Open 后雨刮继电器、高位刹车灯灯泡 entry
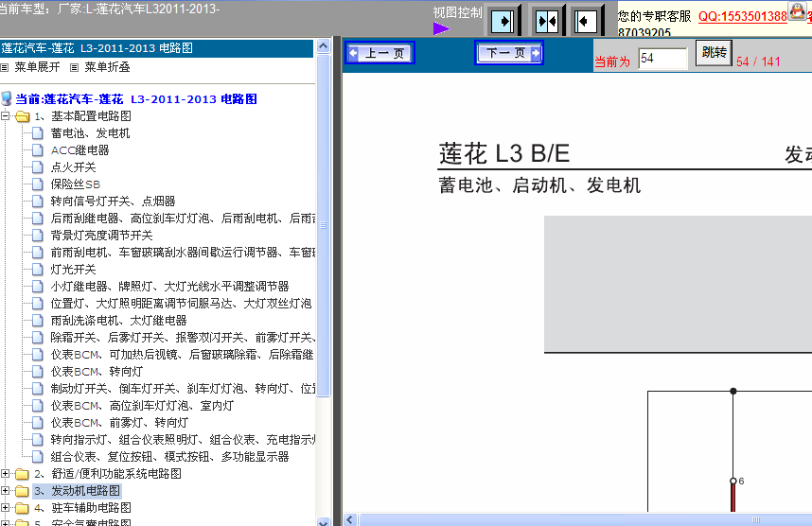The height and width of the screenshot is (526, 812). pos(183,219)
